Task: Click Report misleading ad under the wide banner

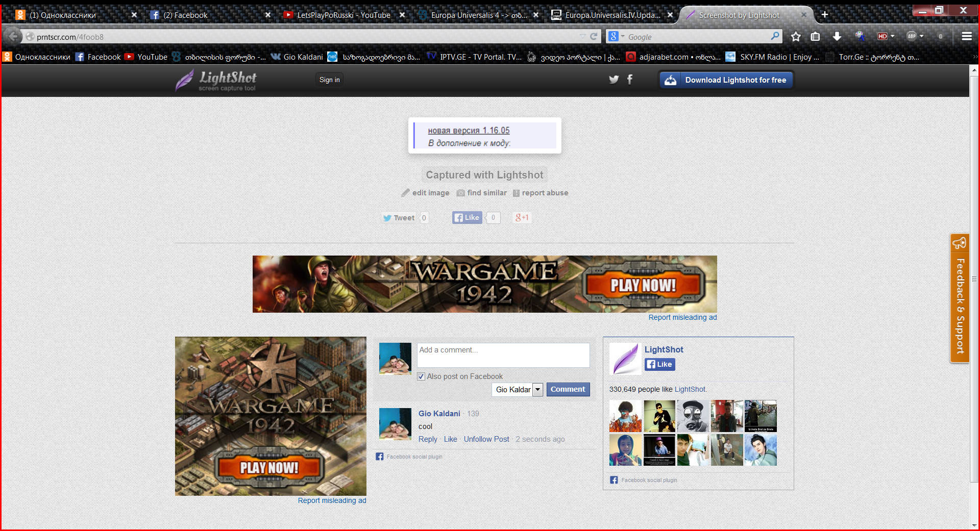Action: [x=682, y=317]
